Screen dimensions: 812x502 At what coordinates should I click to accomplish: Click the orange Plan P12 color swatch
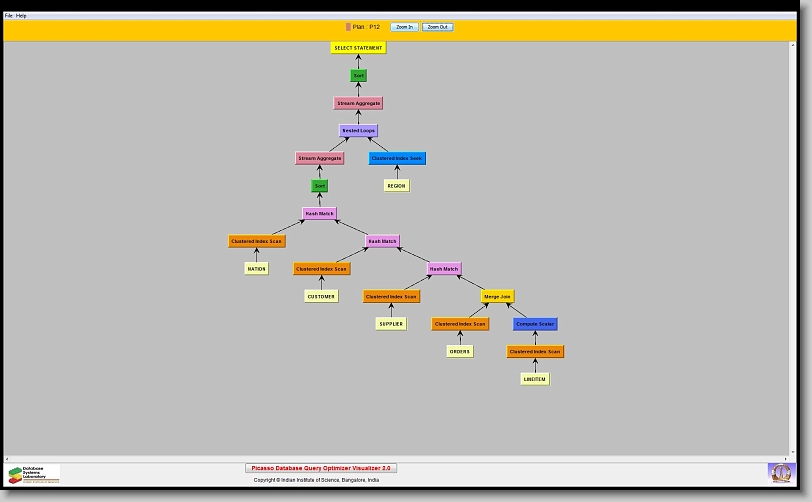tap(348, 27)
